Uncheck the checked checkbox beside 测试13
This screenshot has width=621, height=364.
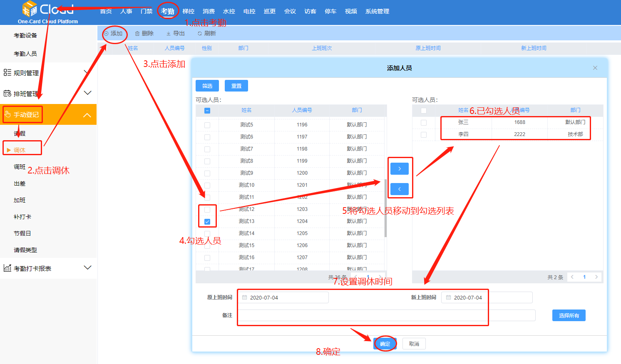pos(207,221)
